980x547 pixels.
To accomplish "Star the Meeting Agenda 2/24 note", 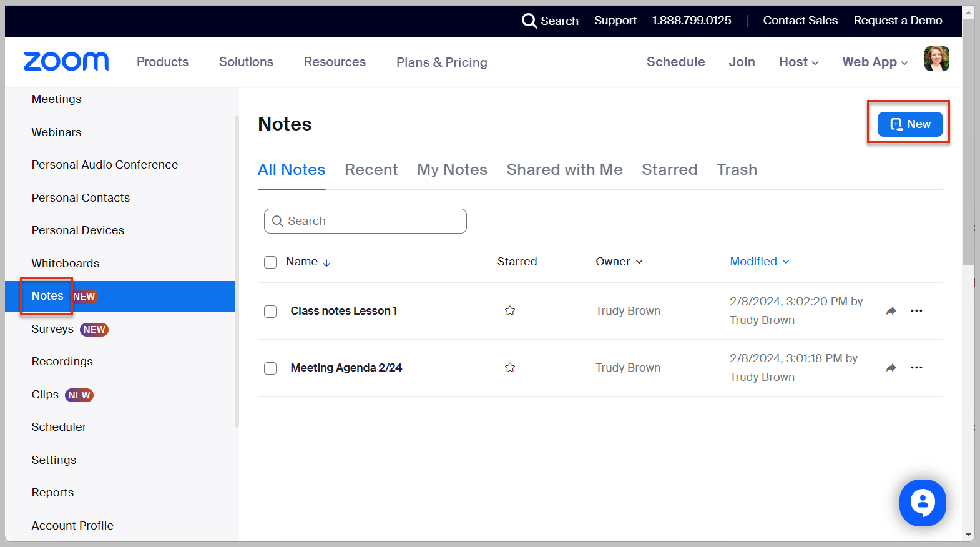I will pyautogui.click(x=510, y=368).
